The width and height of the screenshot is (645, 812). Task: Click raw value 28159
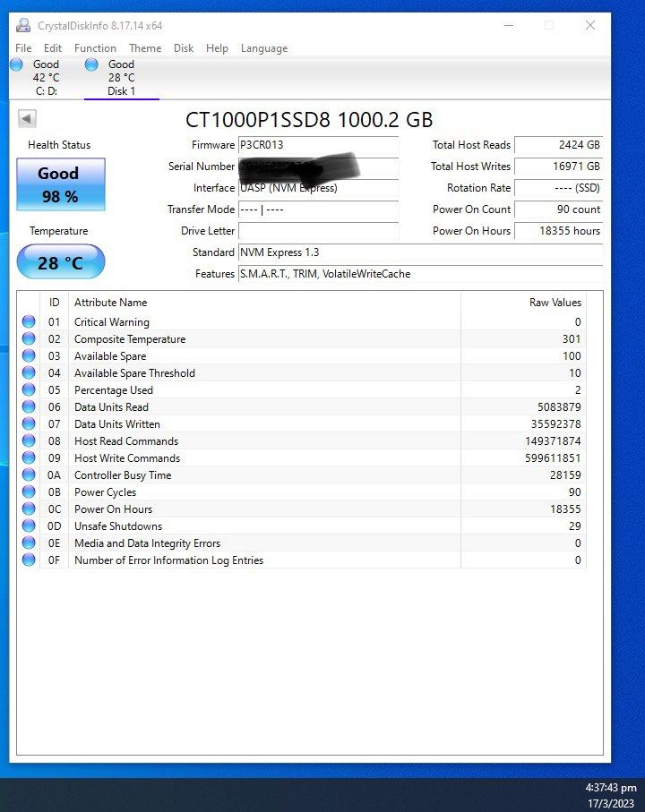click(x=565, y=475)
